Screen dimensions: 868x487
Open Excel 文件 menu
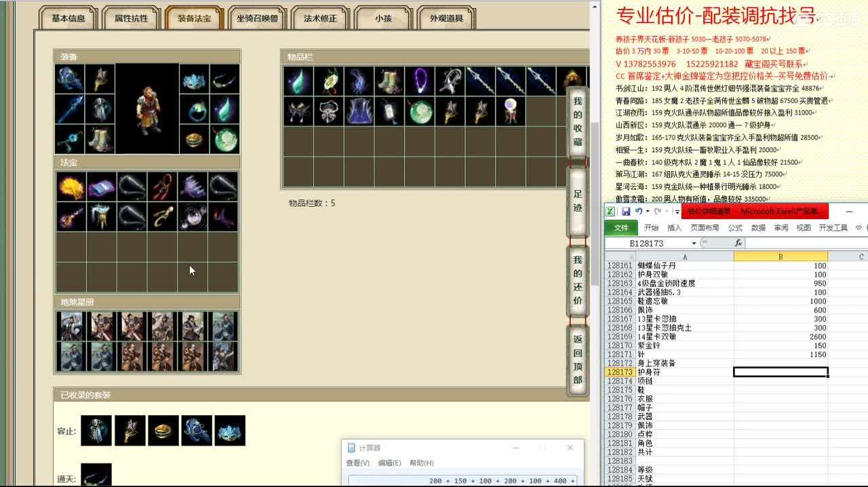tap(621, 228)
